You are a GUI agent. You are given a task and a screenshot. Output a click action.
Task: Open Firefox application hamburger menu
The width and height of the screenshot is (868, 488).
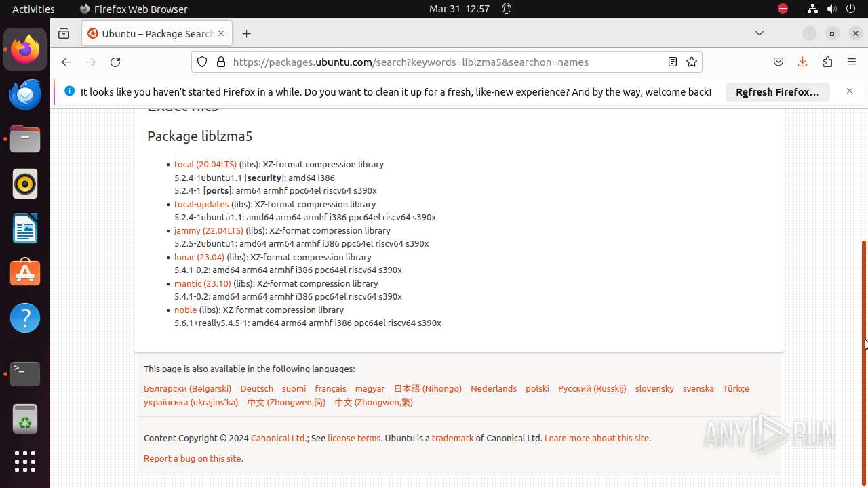(852, 62)
